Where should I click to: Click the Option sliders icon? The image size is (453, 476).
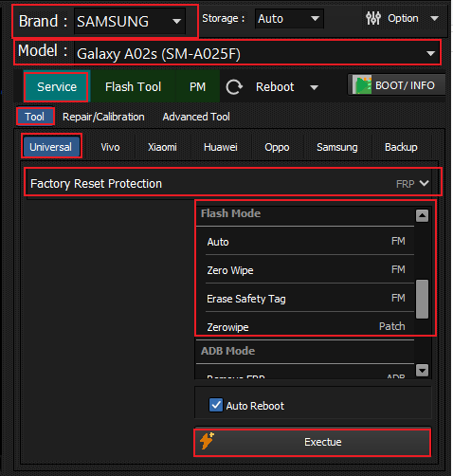pyautogui.click(x=373, y=18)
